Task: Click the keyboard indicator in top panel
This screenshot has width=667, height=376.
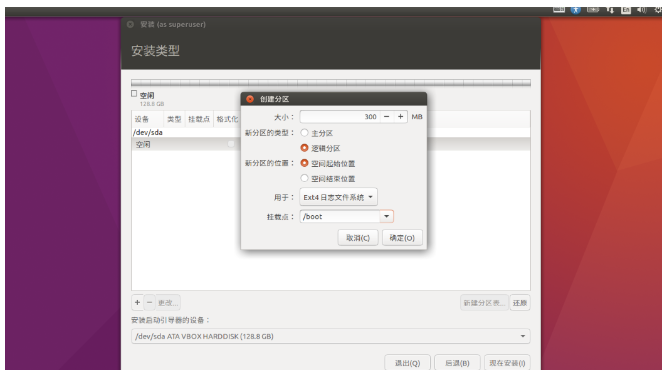Action: [559, 9]
